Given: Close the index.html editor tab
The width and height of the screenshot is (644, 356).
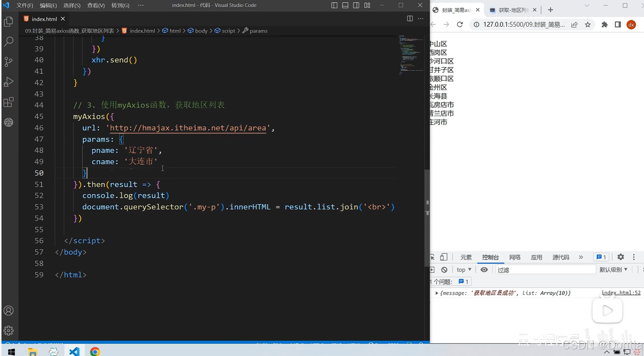Looking at the screenshot, I should (x=63, y=18).
